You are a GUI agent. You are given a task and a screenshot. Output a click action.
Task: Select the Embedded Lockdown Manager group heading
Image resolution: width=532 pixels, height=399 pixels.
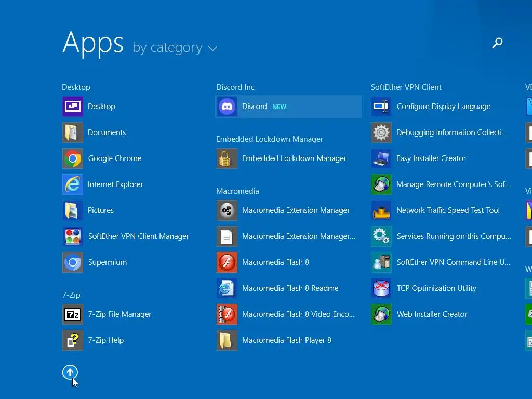(270, 139)
